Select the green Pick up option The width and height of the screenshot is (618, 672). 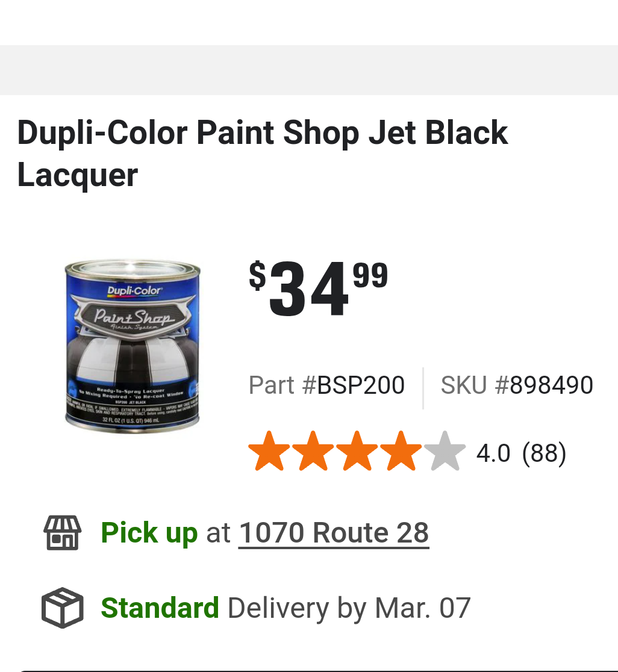point(149,533)
